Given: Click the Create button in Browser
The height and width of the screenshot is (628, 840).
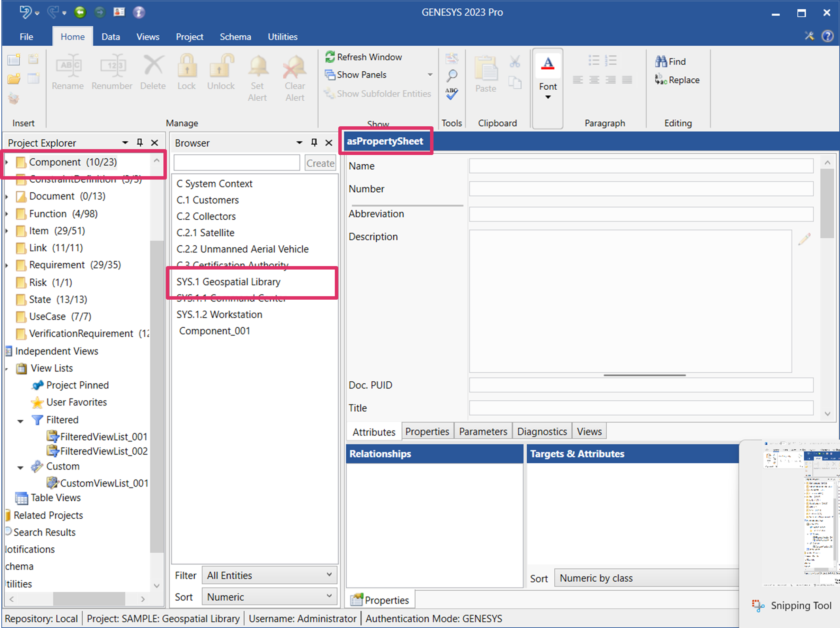Looking at the screenshot, I should click(320, 163).
